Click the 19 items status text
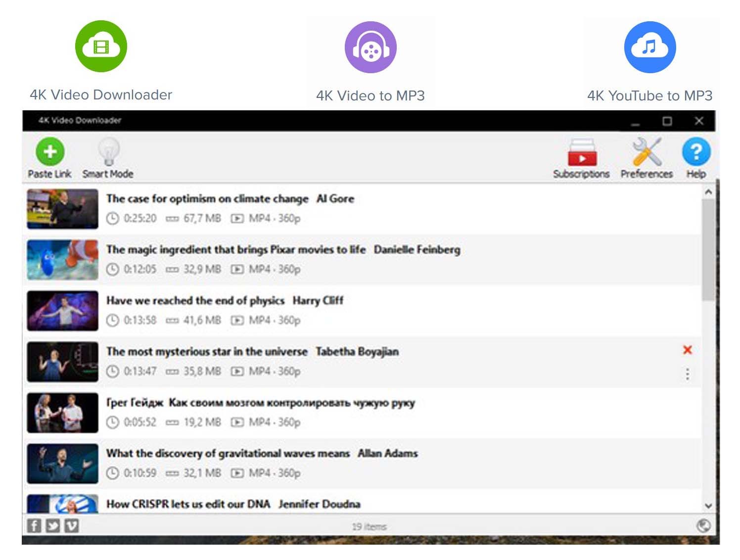The height and width of the screenshot is (560, 740). (369, 526)
